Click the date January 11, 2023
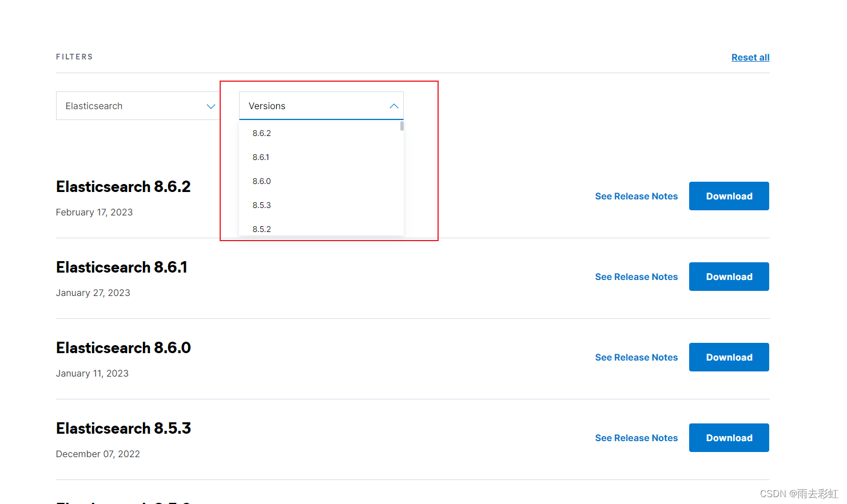The image size is (847, 504). pyautogui.click(x=92, y=373)
